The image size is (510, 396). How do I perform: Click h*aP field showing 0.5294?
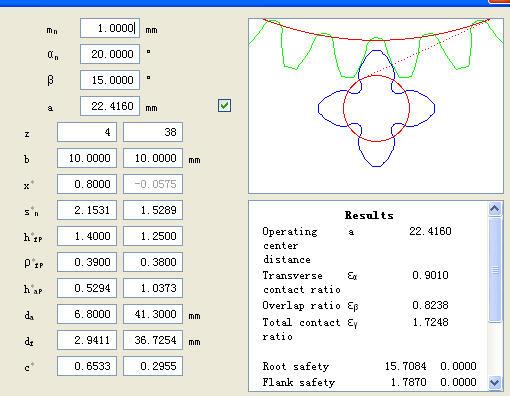(87, 288)
